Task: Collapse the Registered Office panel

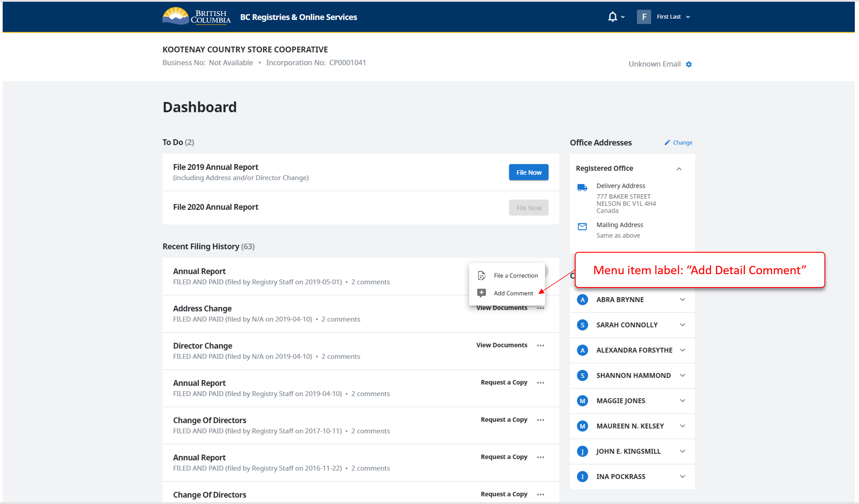Action: pyautogui.click(x=679, y=169)
